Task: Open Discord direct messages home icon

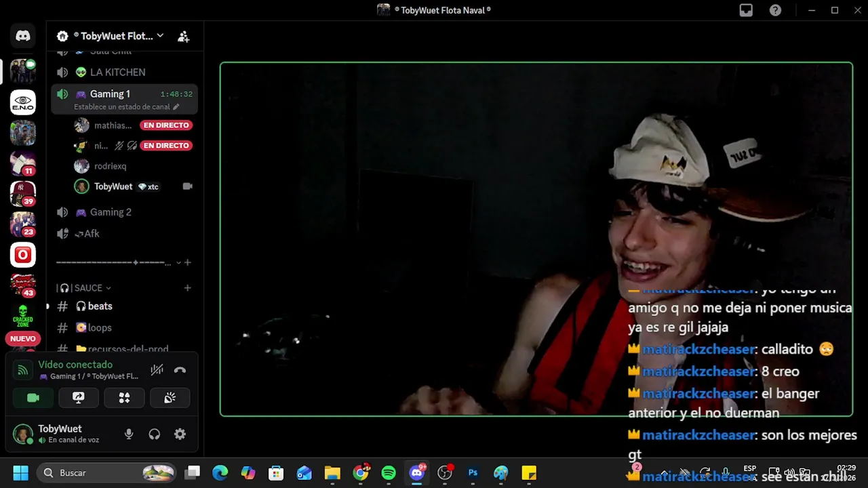Action: click(x=23, y=37)
